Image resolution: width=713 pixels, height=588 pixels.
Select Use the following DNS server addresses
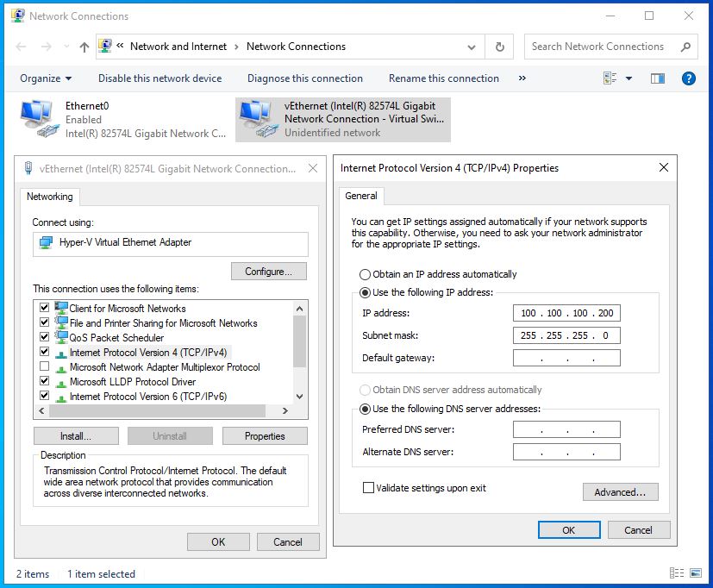pyautogui.click(x=365, y=410)
